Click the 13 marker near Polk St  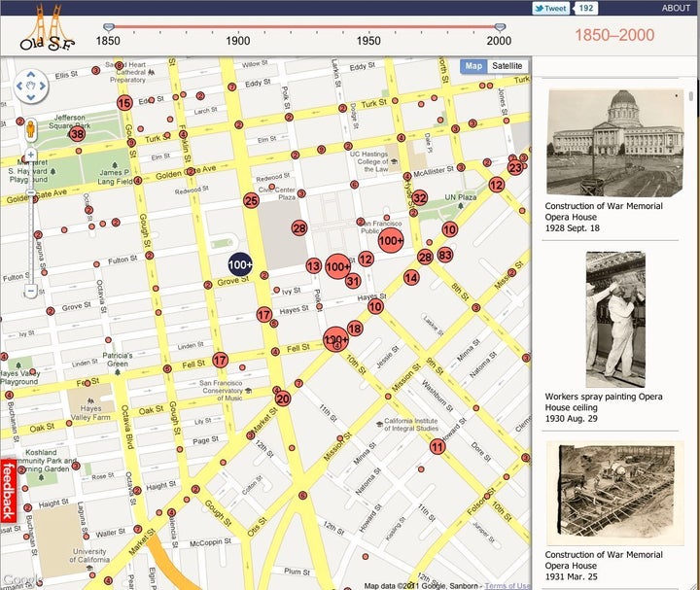pyautogui.click(x=314, y=266)
